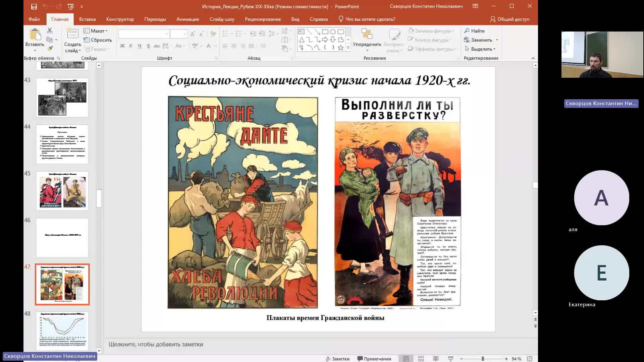Toggle Примечания comments pane
644x362 pixels.
(x=374, y=359)
